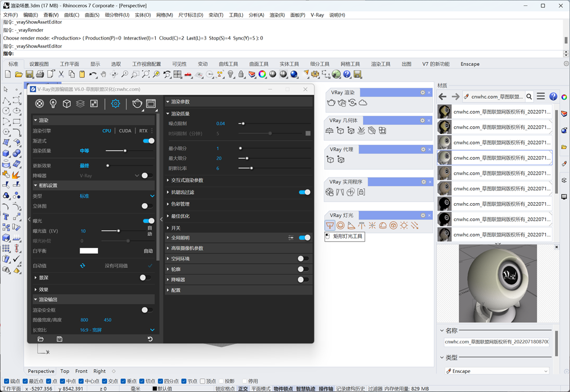Select the rectangle light tool in VRay 灯光
The height and width of the screenshot is (392, 570).
[330, 225]
